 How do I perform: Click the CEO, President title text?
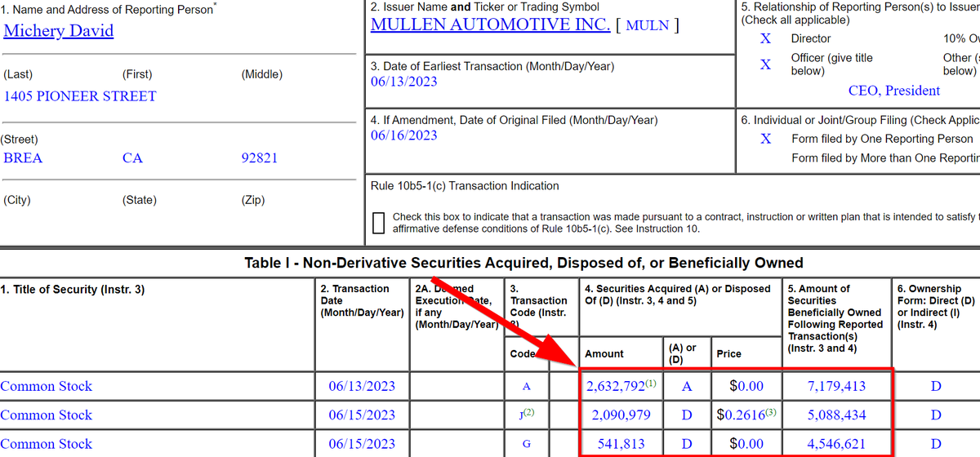click(894, 91)
